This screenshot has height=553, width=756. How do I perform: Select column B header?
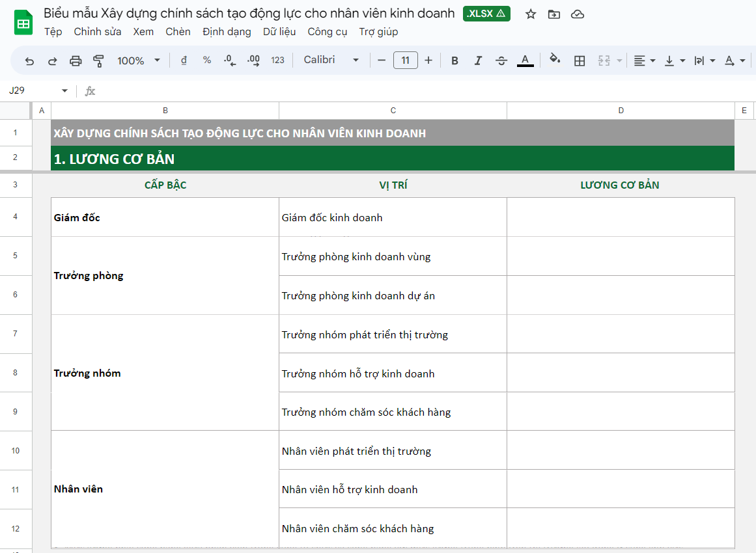click(165, 111)
